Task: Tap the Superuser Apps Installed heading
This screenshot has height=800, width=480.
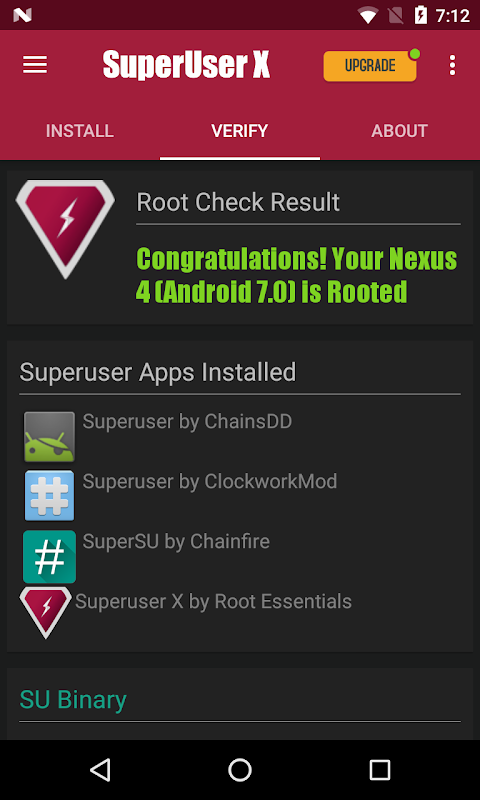Action: [x=158, y=372]
